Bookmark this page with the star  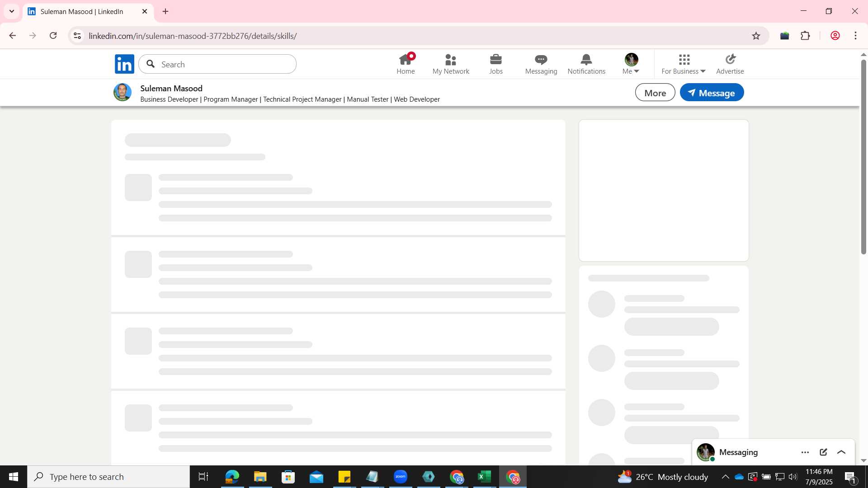[756, 36]
